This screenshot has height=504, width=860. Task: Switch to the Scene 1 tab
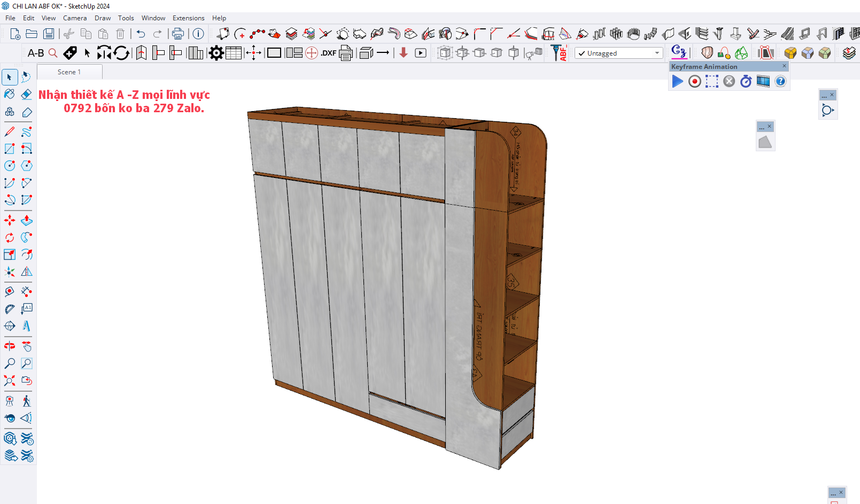click(x=69, y=72)
